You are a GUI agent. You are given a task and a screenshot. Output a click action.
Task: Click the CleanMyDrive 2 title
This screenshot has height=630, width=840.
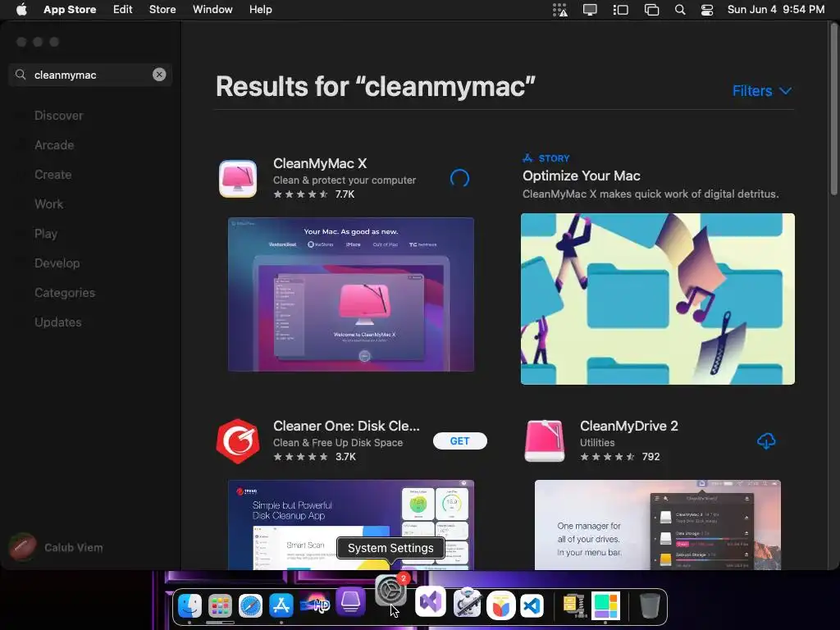628,426
